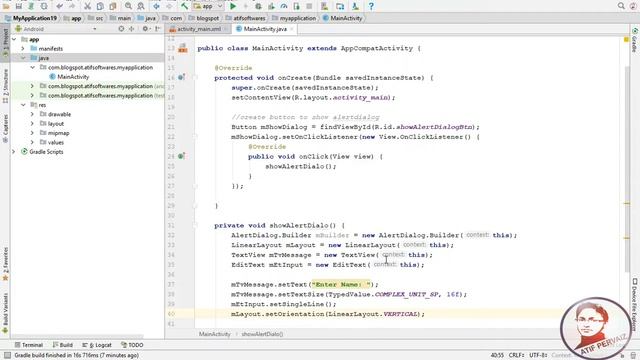Click the Stop square icon
This screenshot has height=360, width=640.
click(x=309, y=6)
